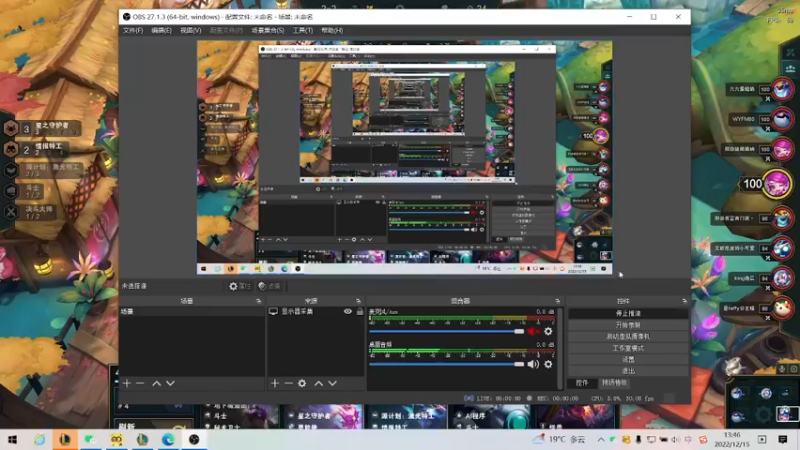Toggle the lock on 显示器采集 source
This screenshot has width=800, height=450.
click(x=360, y=311)
